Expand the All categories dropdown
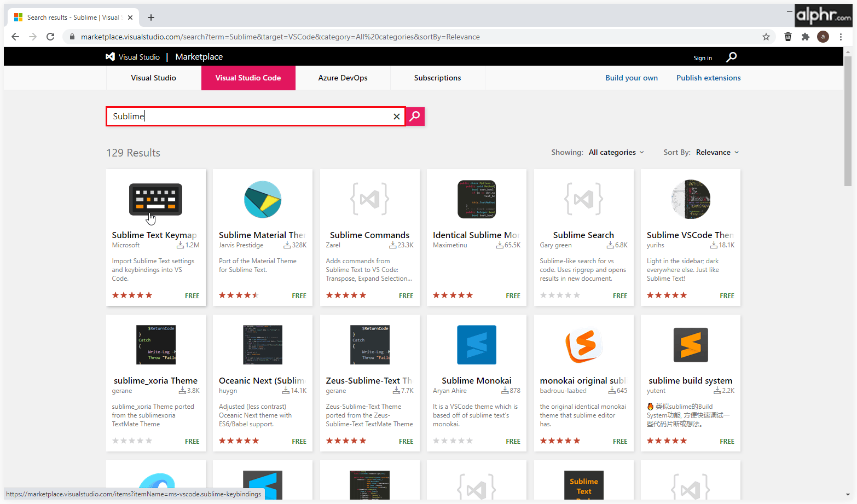Viewport: 857px width, 504px height. point(617,152)
